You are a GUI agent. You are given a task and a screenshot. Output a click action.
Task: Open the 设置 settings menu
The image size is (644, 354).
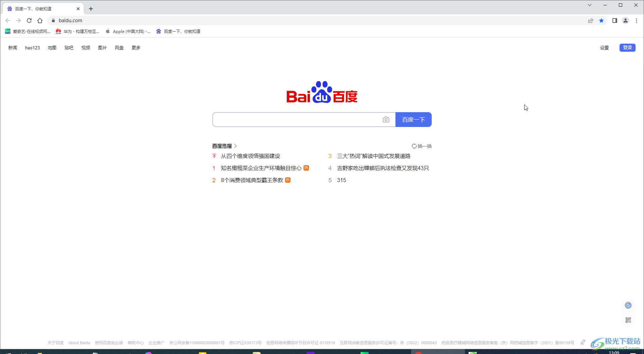tap(604, 48)
